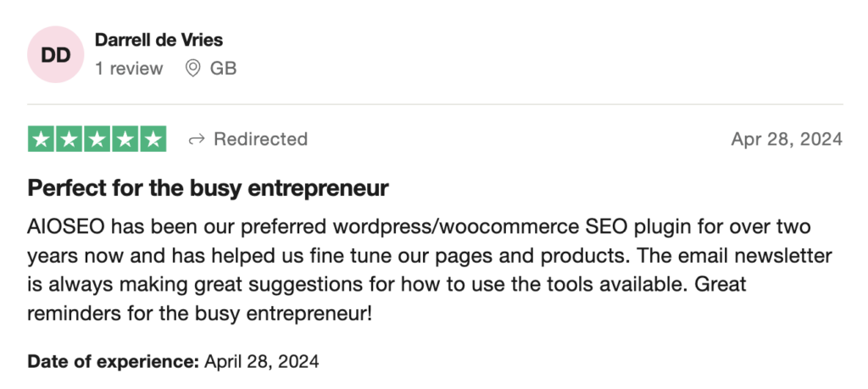This screenshot has height=389, width=868.
Task: Click the second green rating star
Action: [70, 139]
